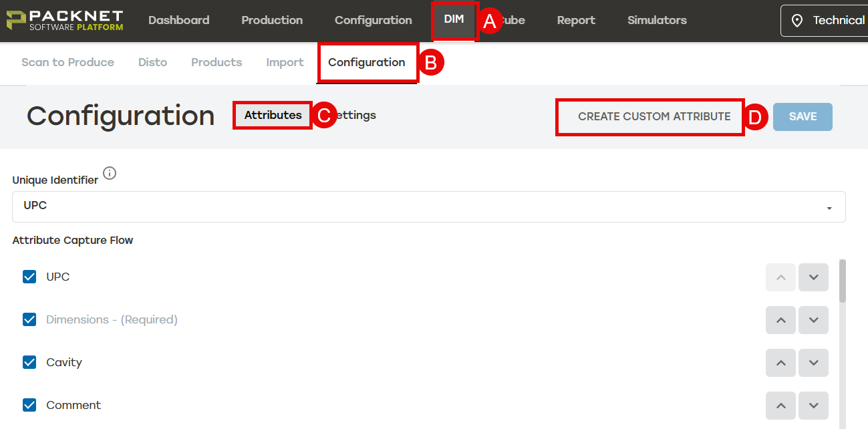
Task: Uncheck the UPC attribute checkbox
Action: [29, 277]
